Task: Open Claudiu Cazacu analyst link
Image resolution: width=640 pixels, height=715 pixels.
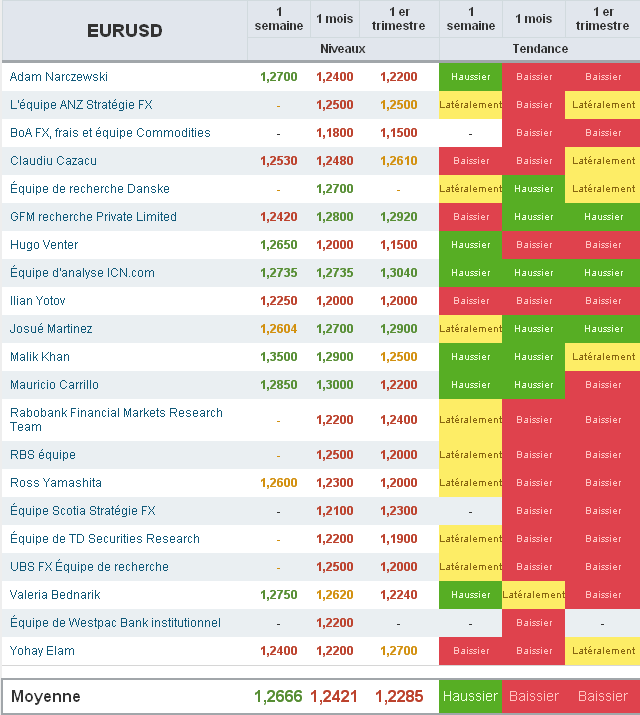Action: point(53,161)
